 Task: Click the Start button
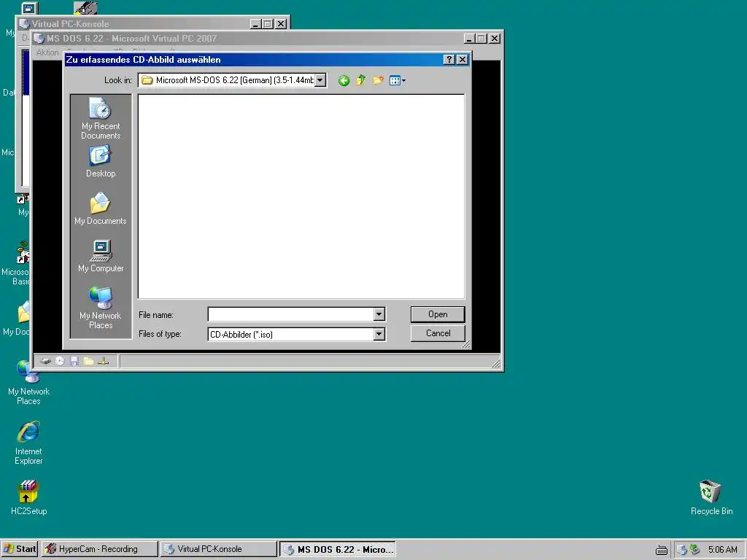(x=20, y=549)
